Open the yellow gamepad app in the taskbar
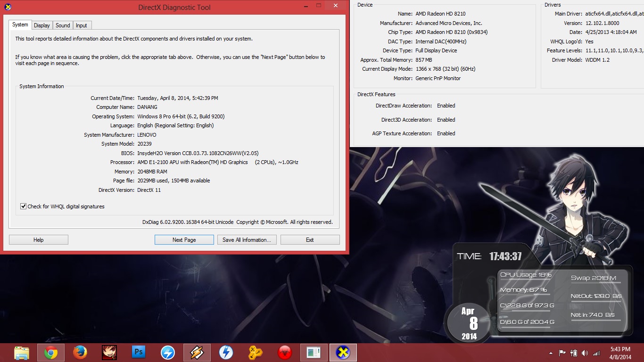The image size is (644, 362). click(256, 353)
